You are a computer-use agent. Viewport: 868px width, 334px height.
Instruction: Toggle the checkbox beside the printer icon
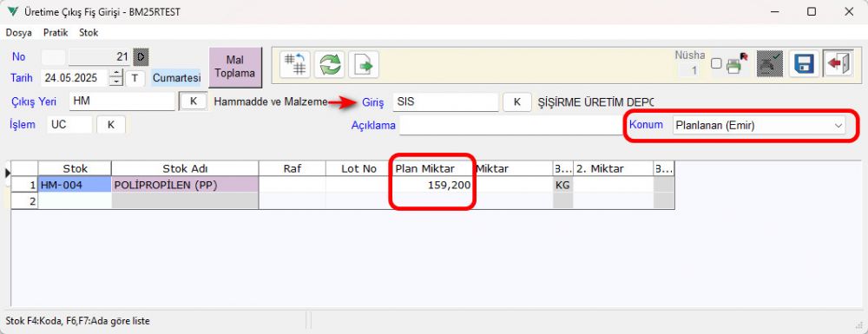click(716, 63)
